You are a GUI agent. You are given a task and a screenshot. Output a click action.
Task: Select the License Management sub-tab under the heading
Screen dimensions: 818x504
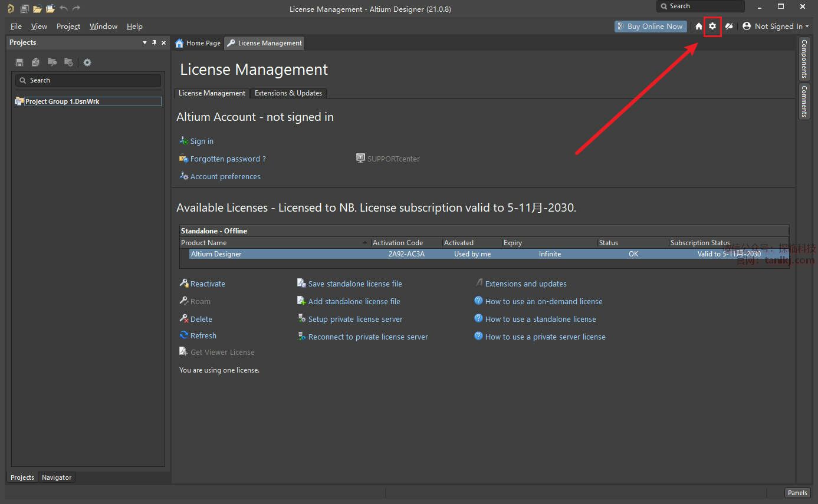pyautogui.click(x=212, y=93)
